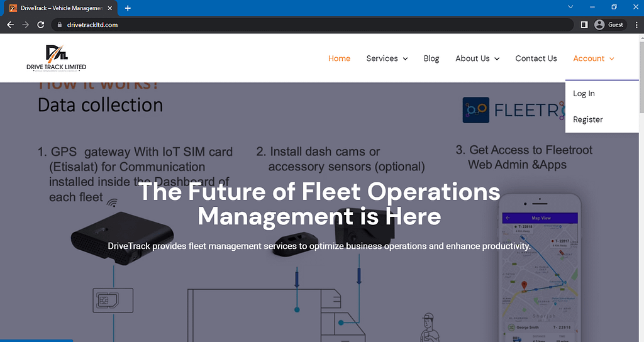This screenshot has width=644, height=342.
Task: Select Register from Account menu
Action: pos(588,119)
